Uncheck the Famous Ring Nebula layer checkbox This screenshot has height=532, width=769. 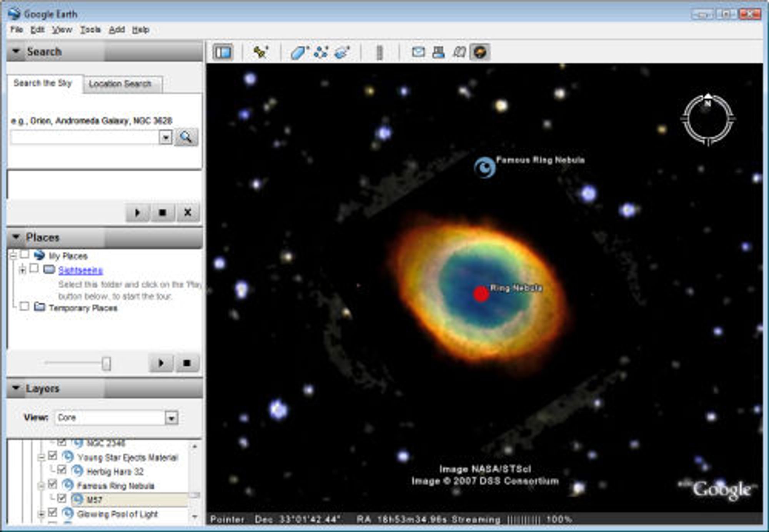pyautogui.click(x=53, y=484)
